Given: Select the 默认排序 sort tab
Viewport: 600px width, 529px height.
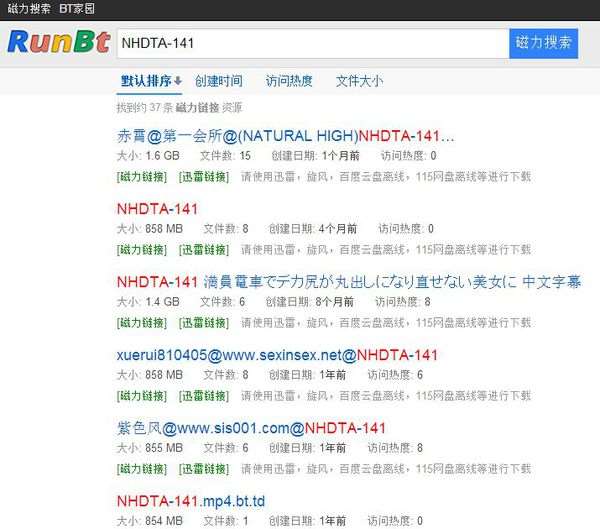Looking at the screenshot, I should pos(150,81).
